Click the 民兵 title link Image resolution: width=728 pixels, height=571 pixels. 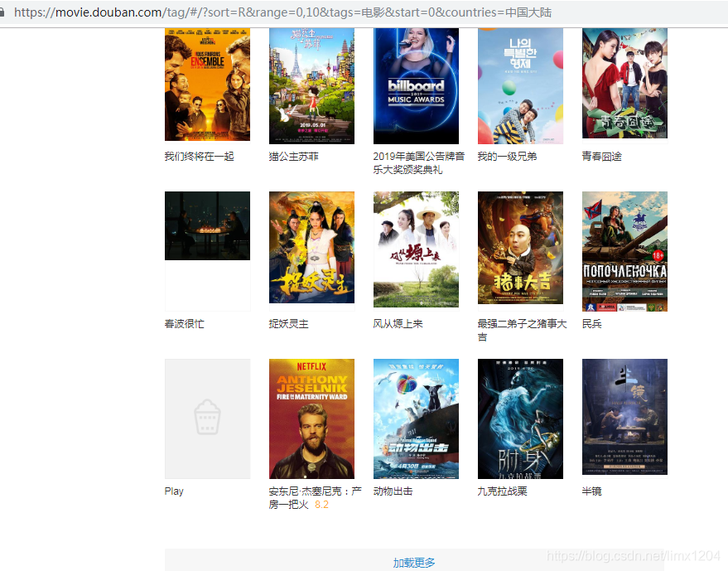(x=592, y=324)
